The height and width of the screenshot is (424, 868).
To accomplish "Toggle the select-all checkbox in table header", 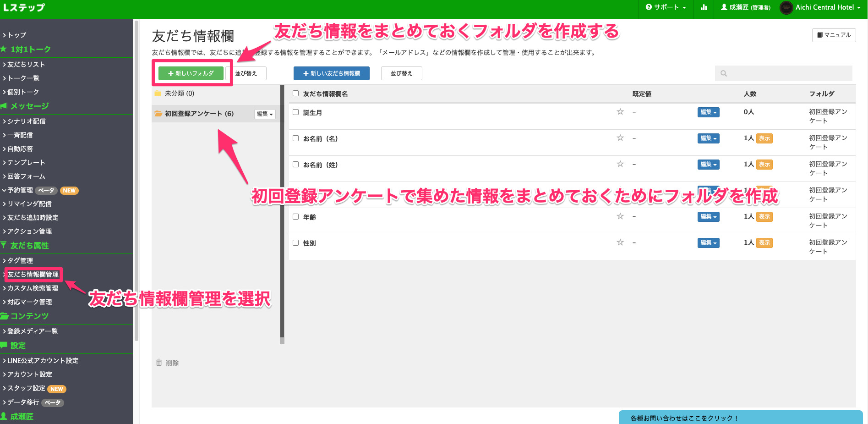I will [296, 94].
